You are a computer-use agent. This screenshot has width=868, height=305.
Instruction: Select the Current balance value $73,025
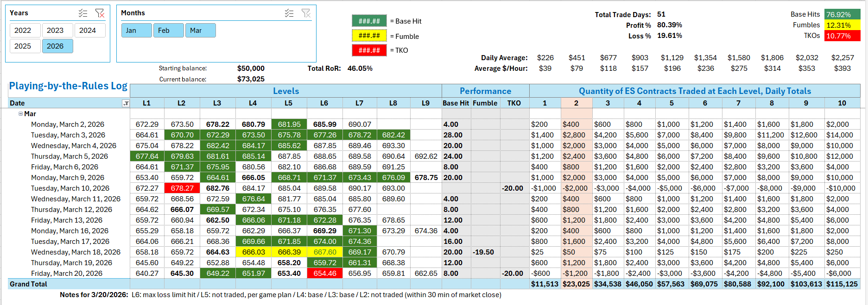[251, 79]
